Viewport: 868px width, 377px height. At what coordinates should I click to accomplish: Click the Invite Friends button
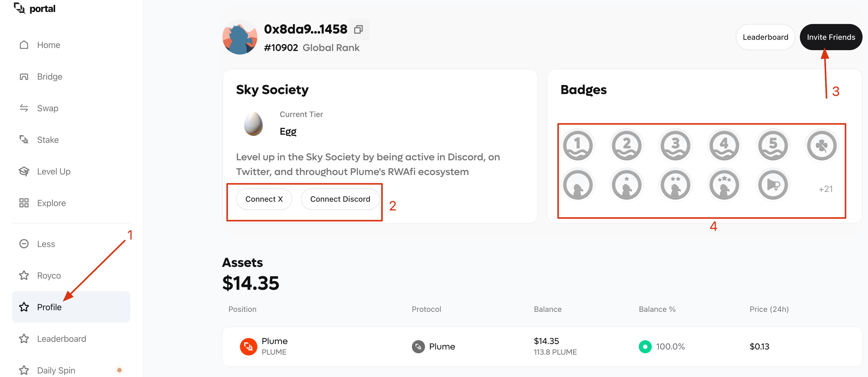tap(831, 37)
